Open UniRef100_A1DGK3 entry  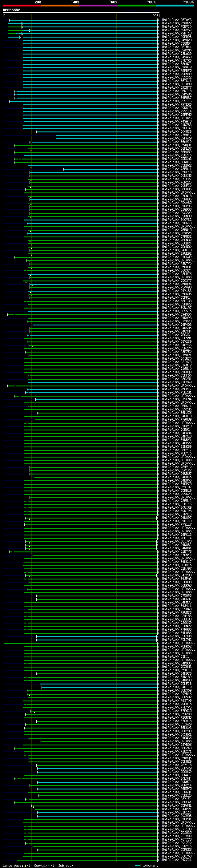point(177,223)
